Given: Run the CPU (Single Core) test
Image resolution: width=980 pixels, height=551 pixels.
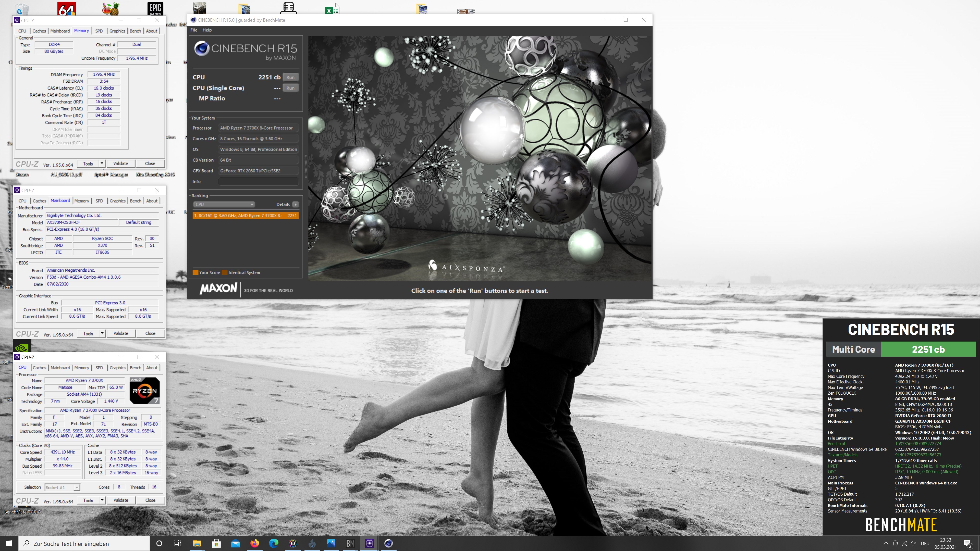Looking at the screenshot, I should 290,88.
